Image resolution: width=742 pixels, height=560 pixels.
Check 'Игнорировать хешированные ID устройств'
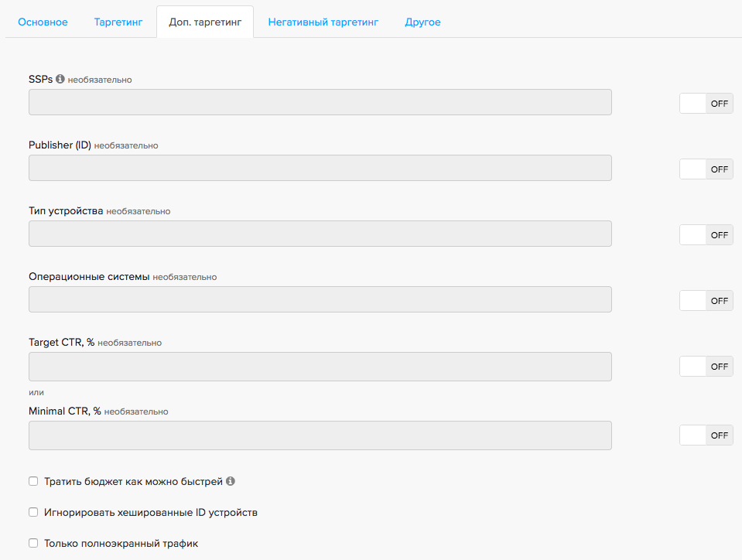tap(33, 512)
